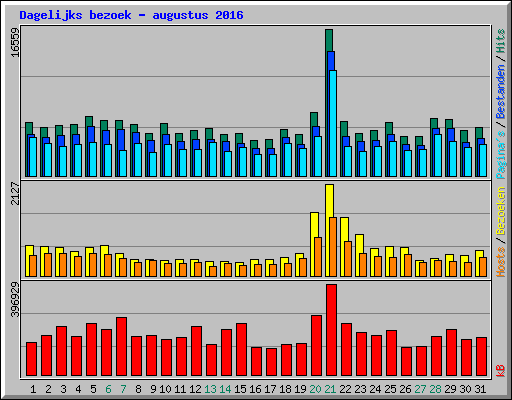Image resolution: width=512 pixels, height=400 pixels.
Task: Click the y-axis value "396929"
Action: tap(15, 299)
